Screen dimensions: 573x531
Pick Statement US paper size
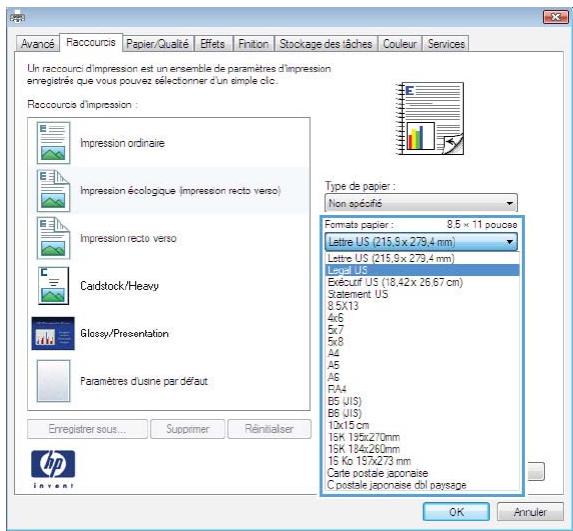click(x=422, y=294)
